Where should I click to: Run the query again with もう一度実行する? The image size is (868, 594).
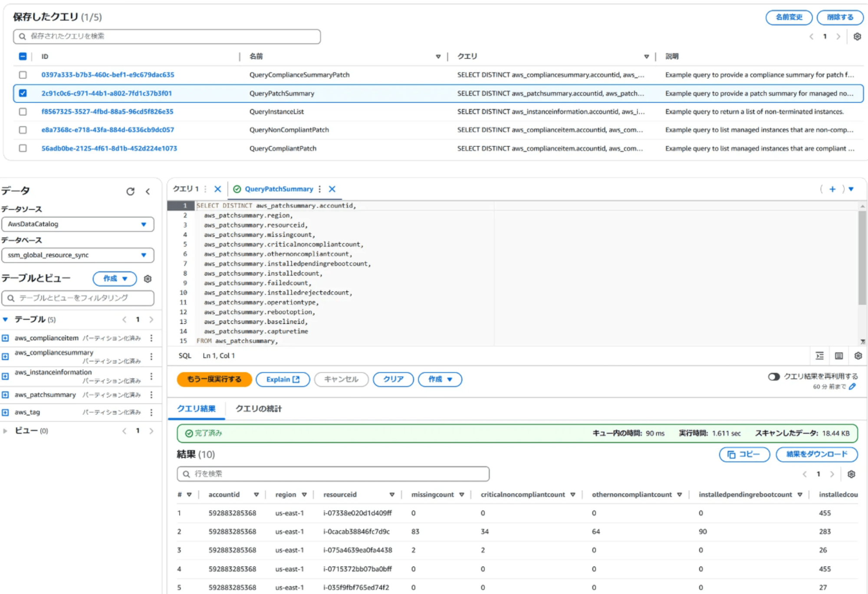pos(214,379)
